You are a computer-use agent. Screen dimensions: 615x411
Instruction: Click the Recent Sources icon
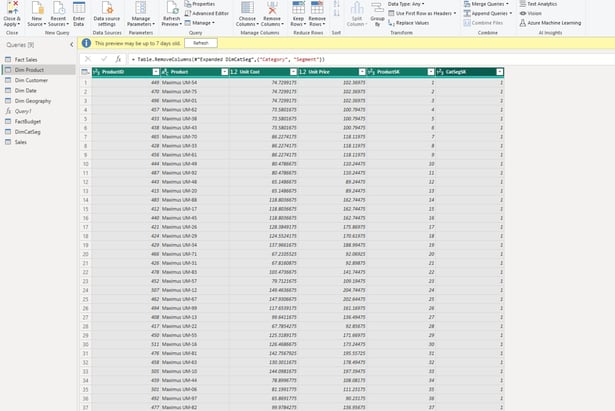pos(58,8)
